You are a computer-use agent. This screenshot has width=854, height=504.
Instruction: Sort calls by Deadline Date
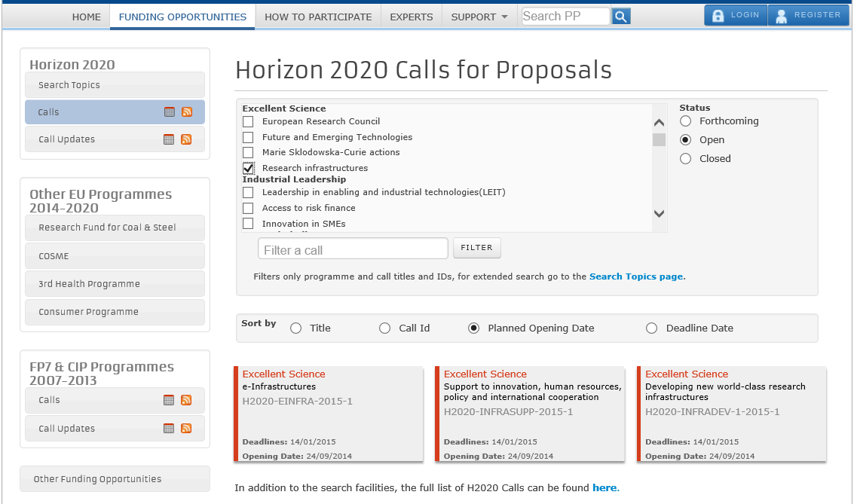pyautogui.click(x=651, y=328)
